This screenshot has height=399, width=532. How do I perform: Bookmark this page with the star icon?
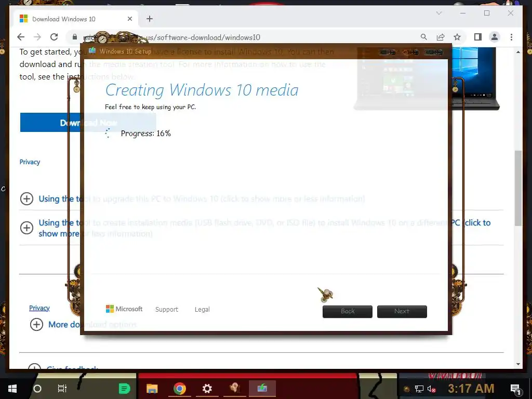457,37
